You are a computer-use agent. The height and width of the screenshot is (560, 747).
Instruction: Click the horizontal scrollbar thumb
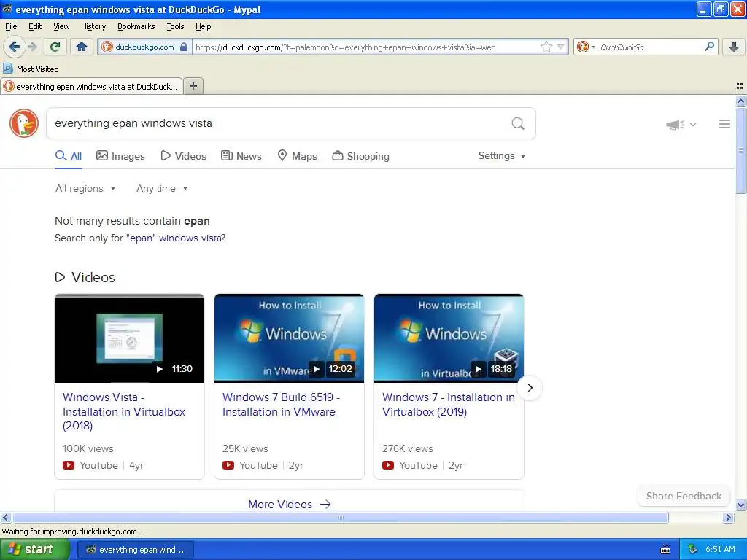pyautogui.click(x=340, y=517)
